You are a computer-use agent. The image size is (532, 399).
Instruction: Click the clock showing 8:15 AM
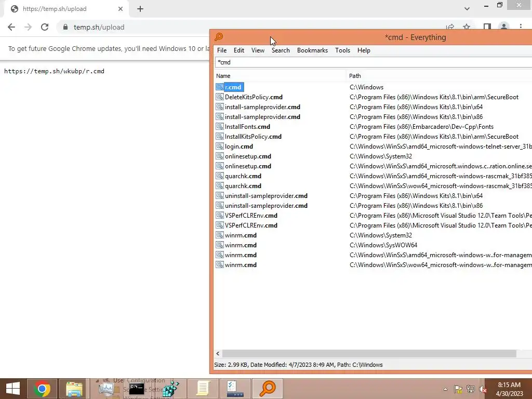[509, 385]
